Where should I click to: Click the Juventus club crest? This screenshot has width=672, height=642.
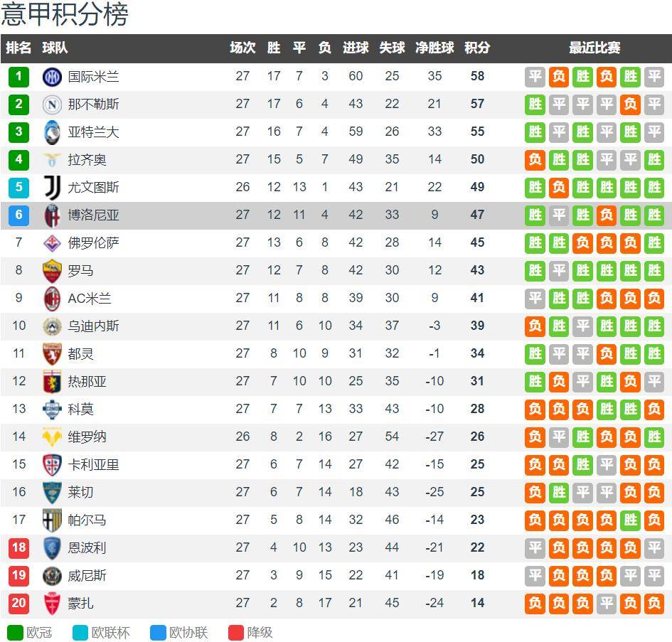52,188
